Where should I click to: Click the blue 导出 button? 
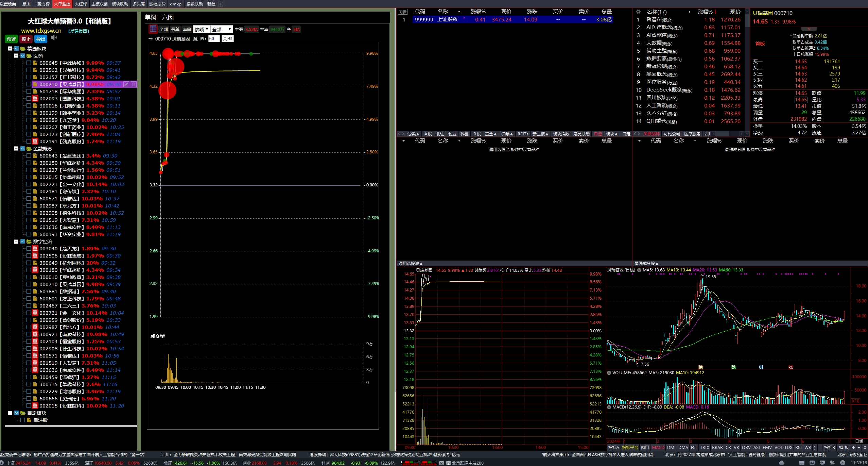click(x=41, y=39)
